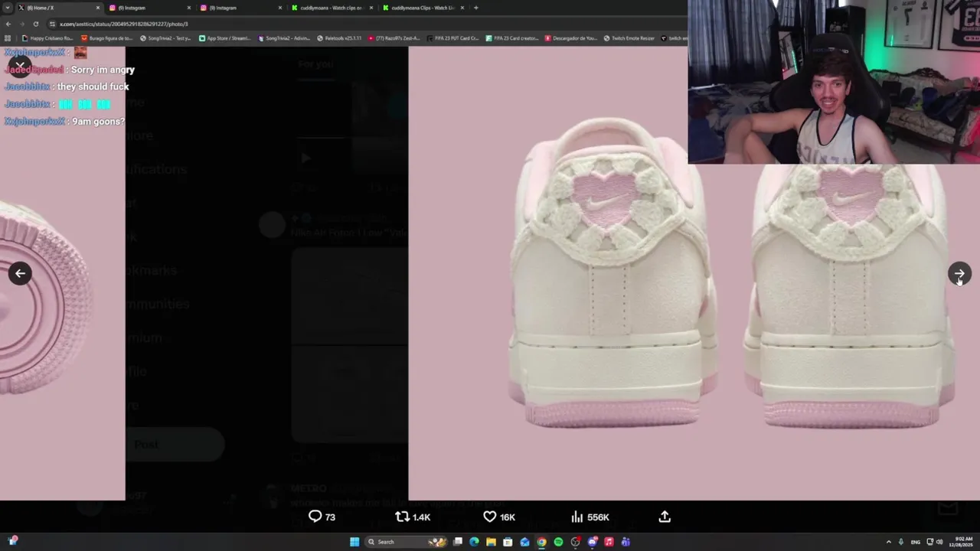Open Microsoft Edge from the taskbar
The image size is (980, 551).
[474, 542]
